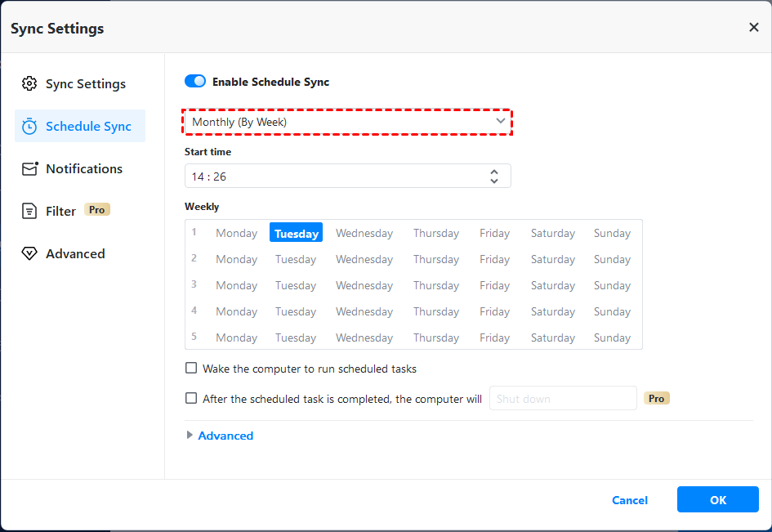Click the Cancel button

tap(630, 500)
